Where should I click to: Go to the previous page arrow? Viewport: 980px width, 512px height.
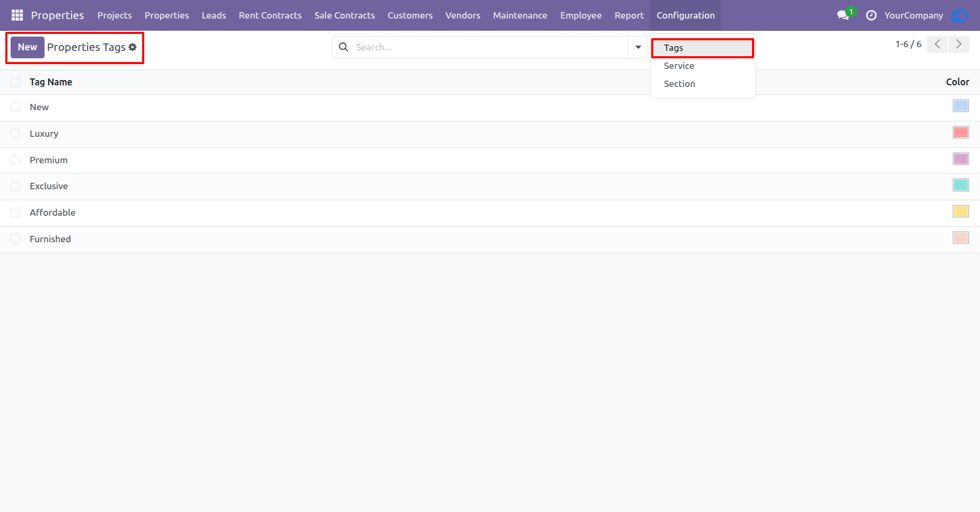(x=938, y=45)
